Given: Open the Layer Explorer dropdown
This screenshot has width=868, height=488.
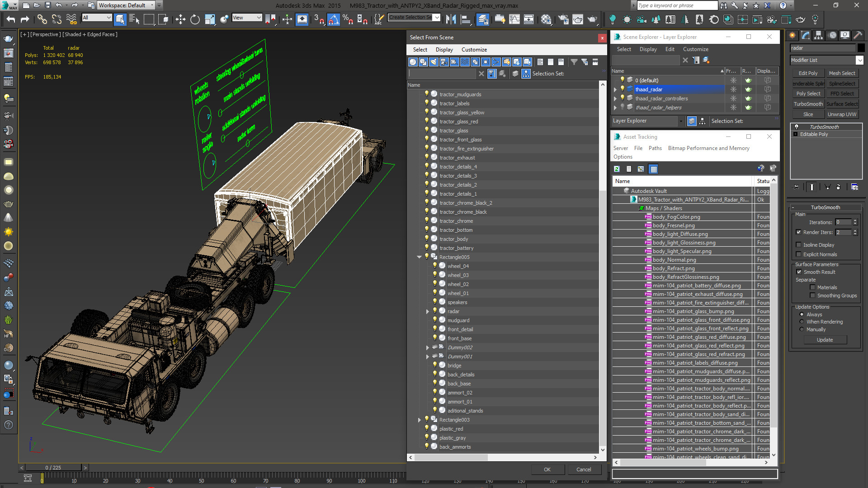Looking at the screenshot, I should 680,121.
